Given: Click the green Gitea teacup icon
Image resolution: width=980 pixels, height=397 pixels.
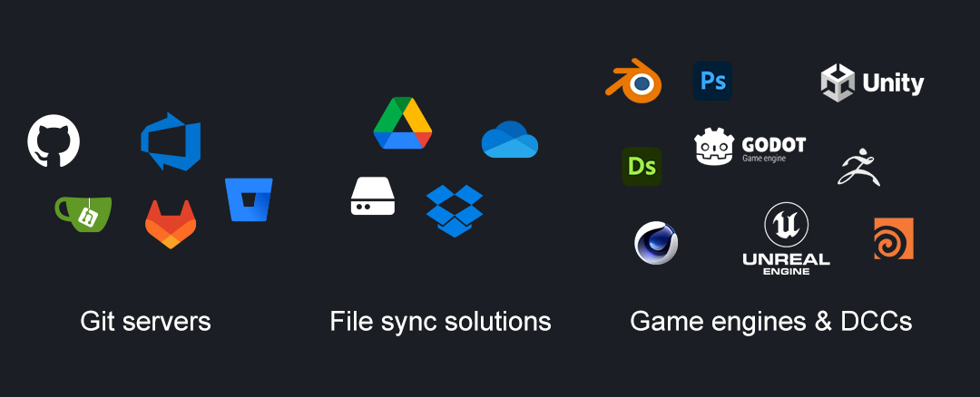Looking at the screenshot, I should tap(83, 214).
